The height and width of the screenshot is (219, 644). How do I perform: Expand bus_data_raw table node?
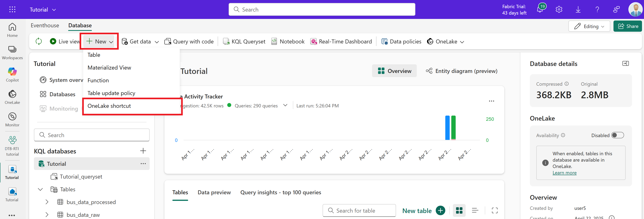47,215
